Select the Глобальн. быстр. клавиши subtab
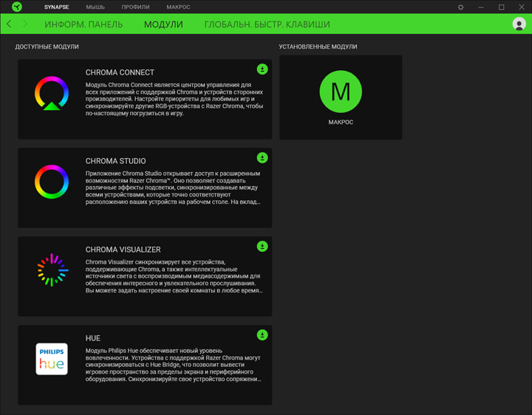532x415 pixels. [x=267, y=24]
